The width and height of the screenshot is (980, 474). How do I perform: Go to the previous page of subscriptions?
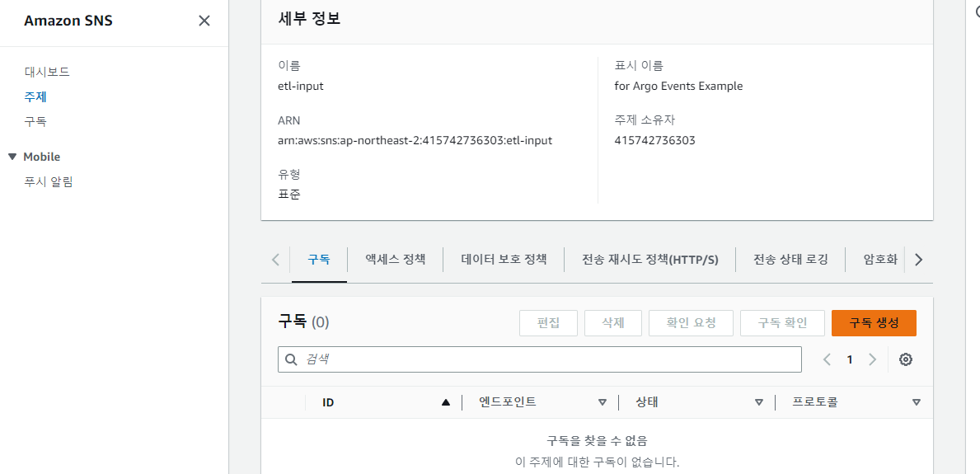[x=827, y=359]
